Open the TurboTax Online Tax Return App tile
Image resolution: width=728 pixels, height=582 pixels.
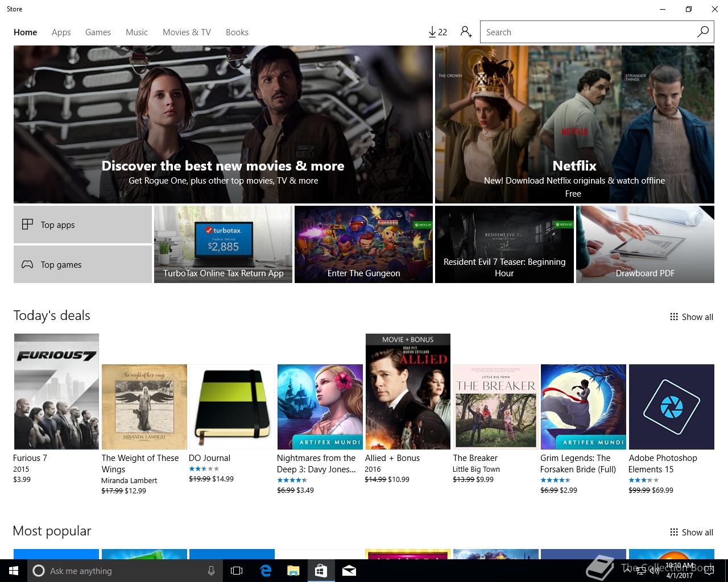(x=223, y=244)
